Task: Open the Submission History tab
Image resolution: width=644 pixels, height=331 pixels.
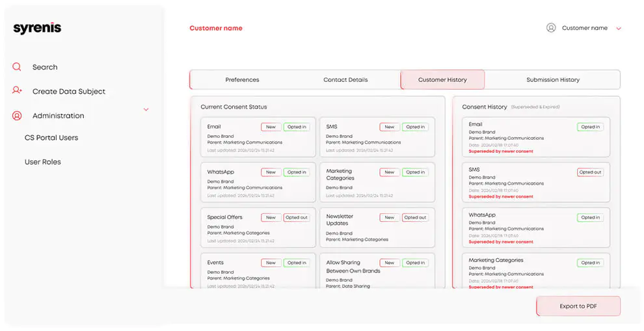Action: 553,80
